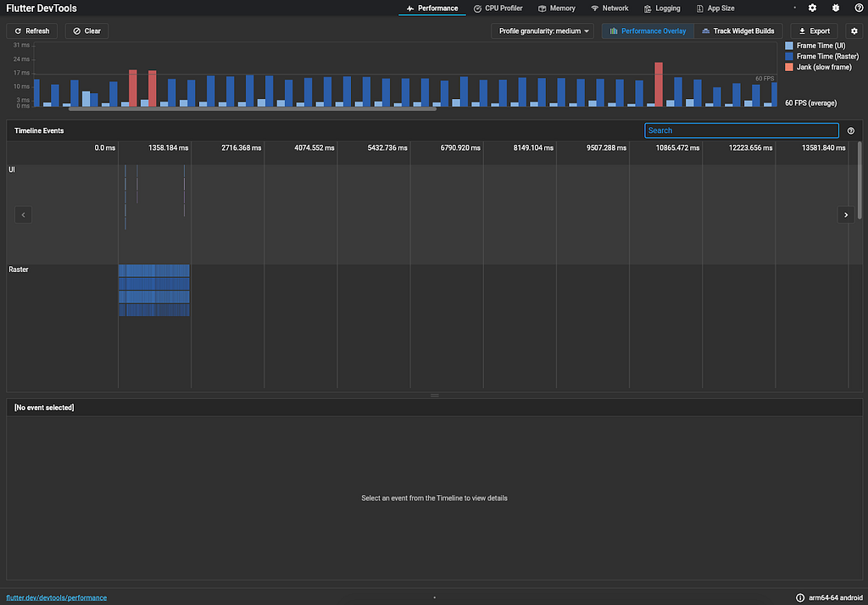
Task: Click the 'Timeline Events' heading
Action: tap(39, 130)
